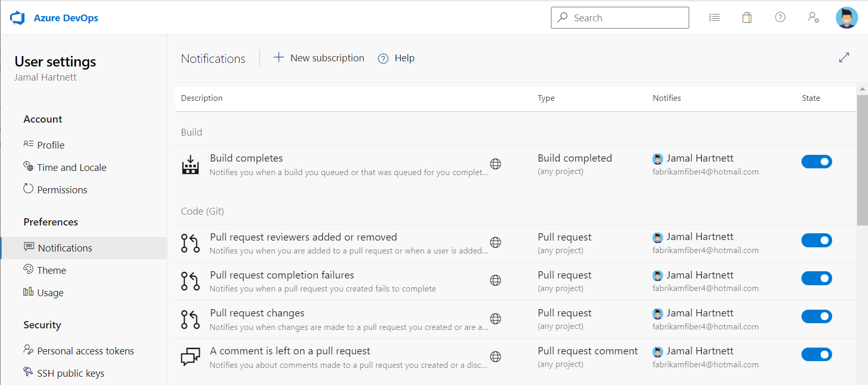Go to Personal access tokens page
Image resolution: width=868 pixels, height=385 pixels.
(x=85, y=351)
